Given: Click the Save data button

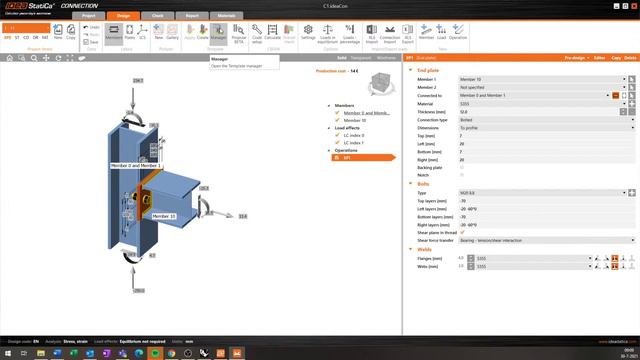Looking at the screenshot, I should coord(91,42).
